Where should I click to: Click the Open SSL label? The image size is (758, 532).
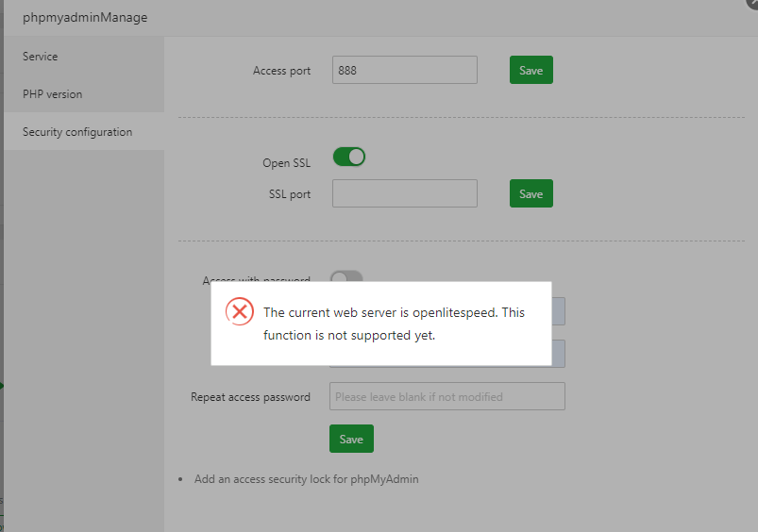coord(286,163)
